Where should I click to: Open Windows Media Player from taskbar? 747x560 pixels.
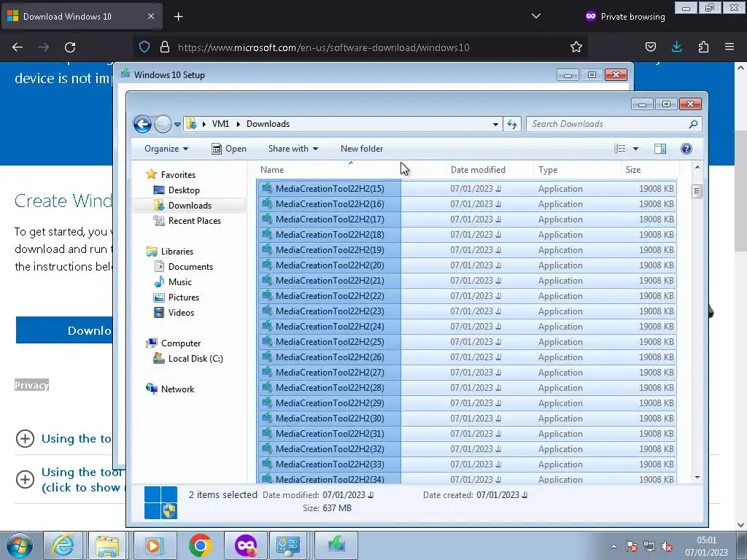click(155, 545)
